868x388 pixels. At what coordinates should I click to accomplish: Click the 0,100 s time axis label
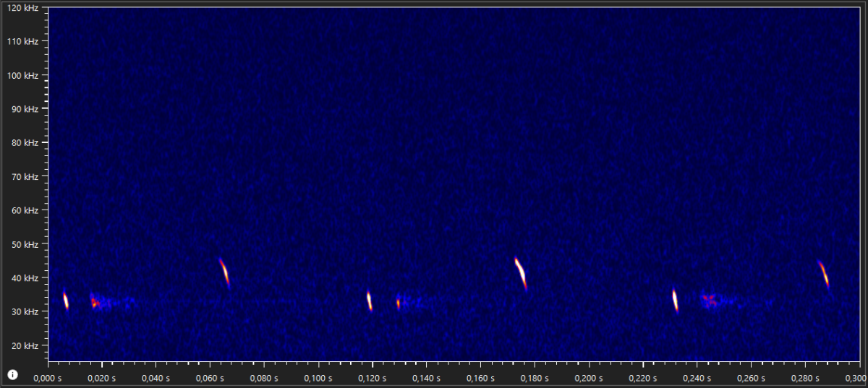(318, 378)
